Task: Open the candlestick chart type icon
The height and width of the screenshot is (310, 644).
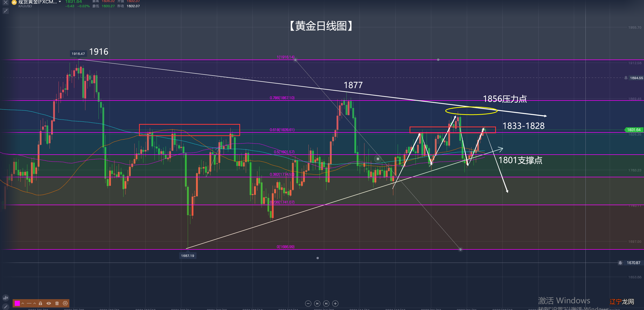Action: [x=6, y=298]
